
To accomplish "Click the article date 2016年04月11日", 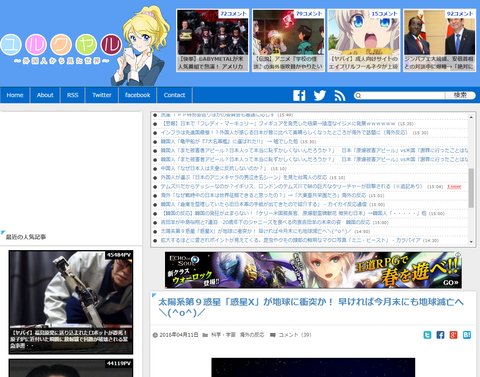I will click(x=179, y=335).
